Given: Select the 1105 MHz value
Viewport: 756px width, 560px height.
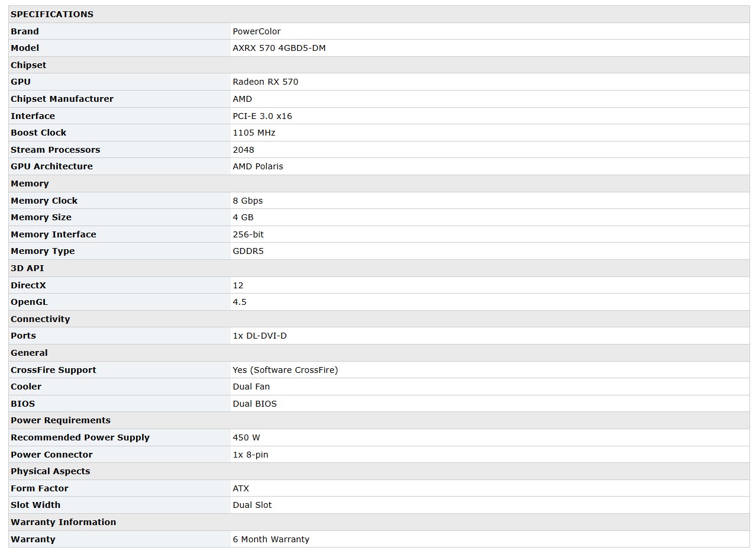Looking at the screenshot, I should [254, 133].
